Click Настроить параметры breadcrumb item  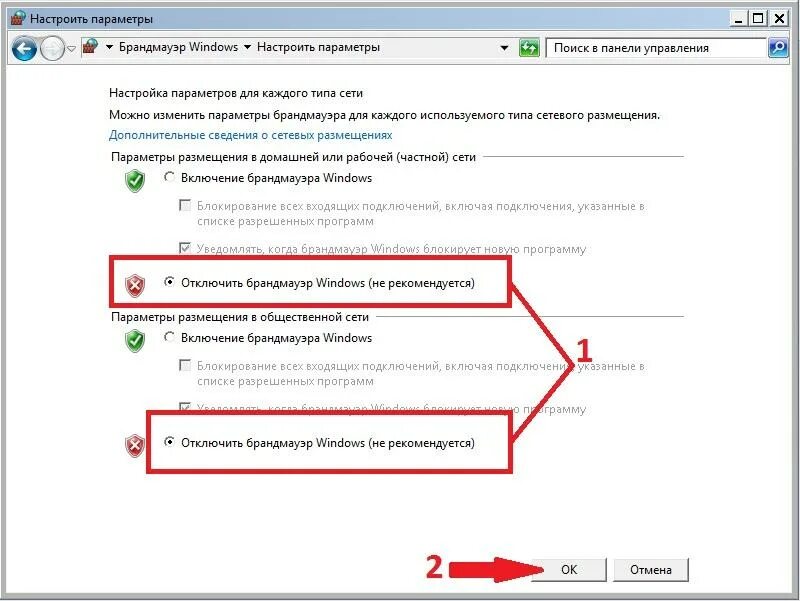coord(318,47)
